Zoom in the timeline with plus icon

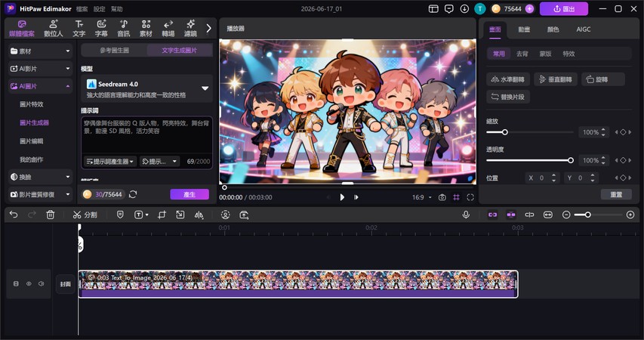coord(630,215)
